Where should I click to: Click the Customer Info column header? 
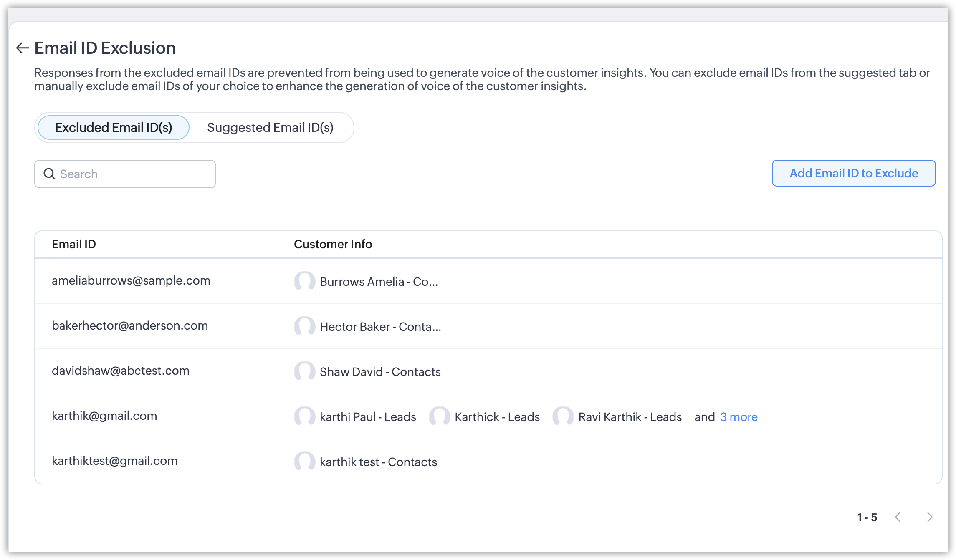coord(333,244)
